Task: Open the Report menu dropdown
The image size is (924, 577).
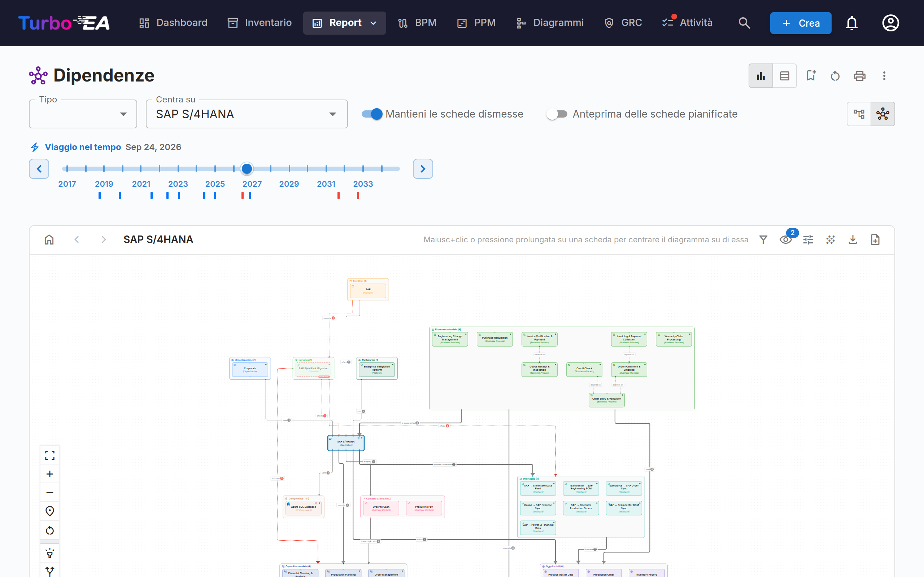Action: point(344,23)
